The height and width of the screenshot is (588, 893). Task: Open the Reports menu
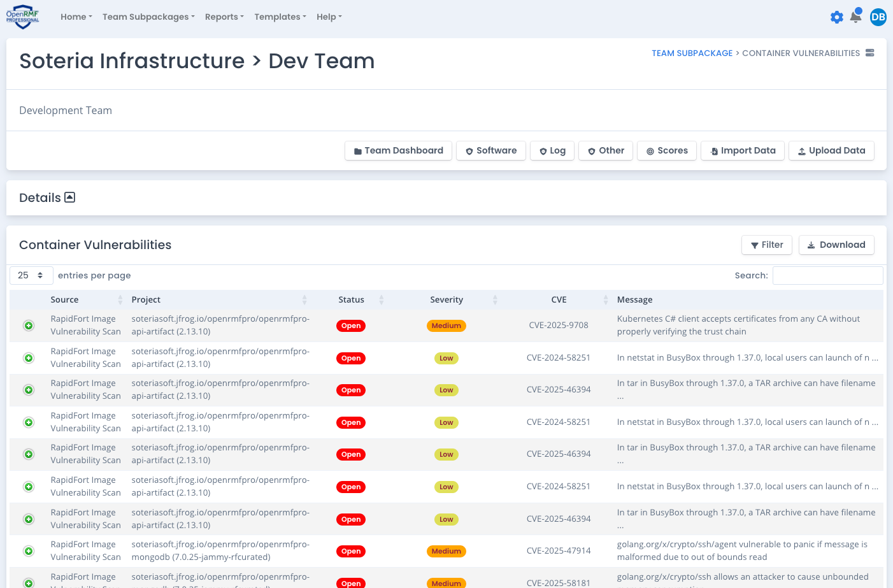pyautogui.click(x=224, y=17)
